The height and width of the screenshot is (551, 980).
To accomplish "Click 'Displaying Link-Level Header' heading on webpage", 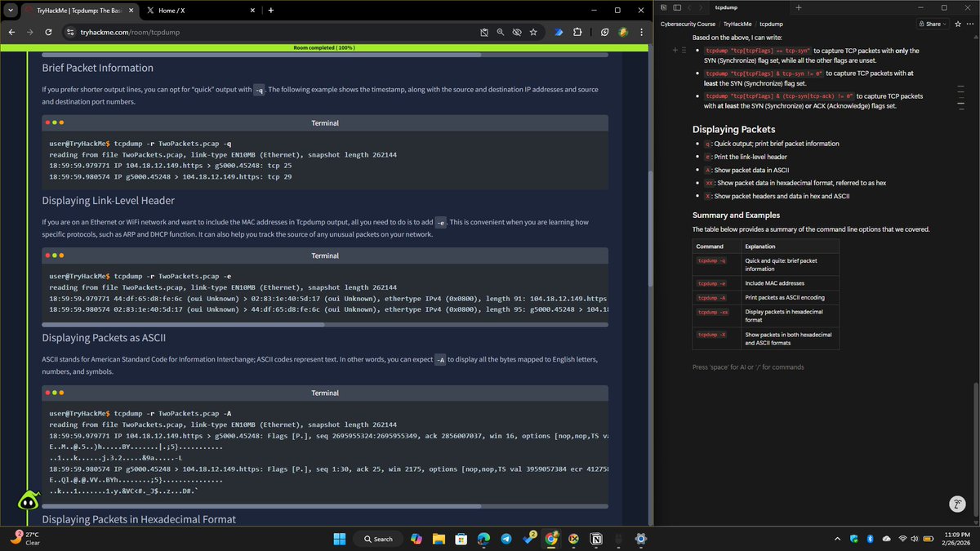I will point(108,201).
